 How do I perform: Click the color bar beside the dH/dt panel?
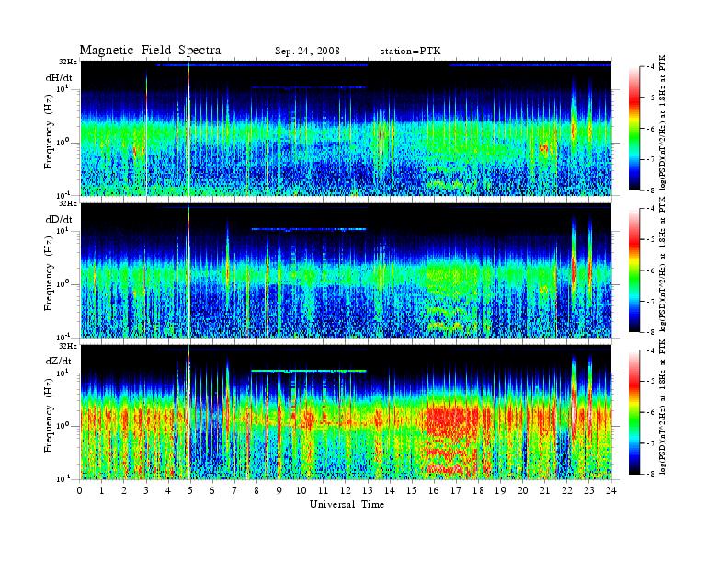[633, 129]
